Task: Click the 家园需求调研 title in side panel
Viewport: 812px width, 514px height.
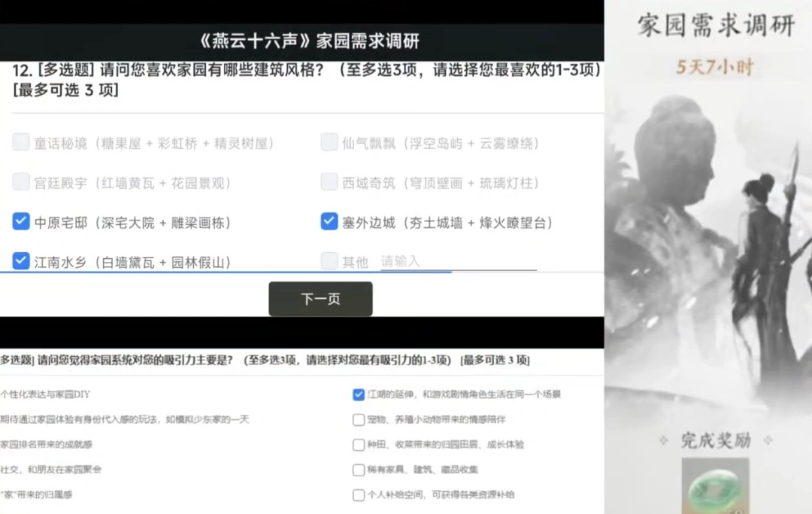Action: pyautogui.click(x=717, y=26)
